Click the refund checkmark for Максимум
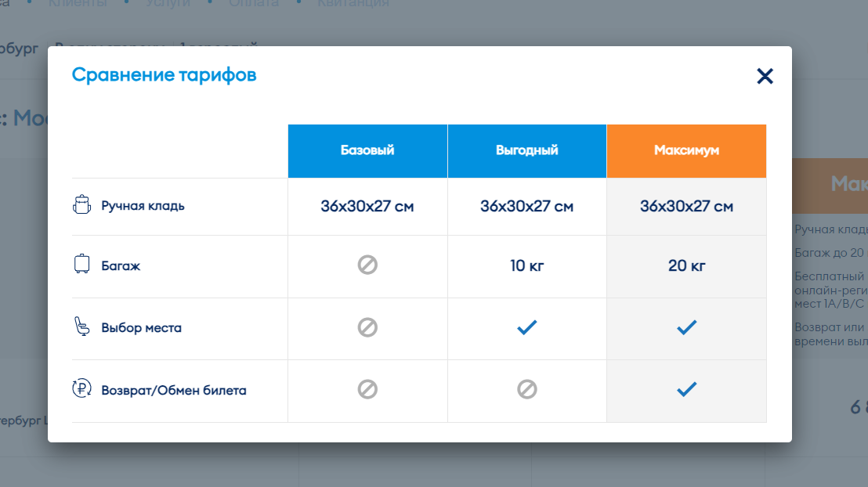This screenshot has height=487, width=868. tap(686, 389)
